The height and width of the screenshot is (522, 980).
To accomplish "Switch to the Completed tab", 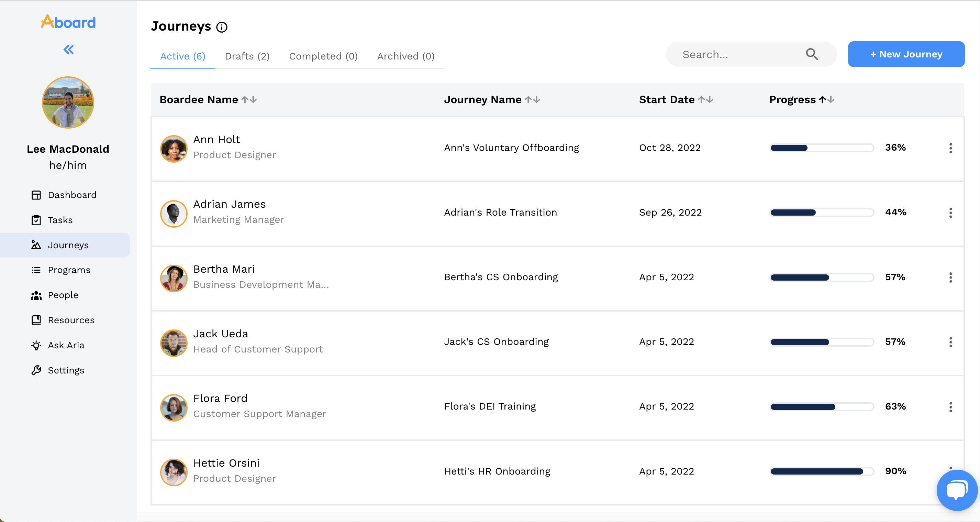I will 323,56.
